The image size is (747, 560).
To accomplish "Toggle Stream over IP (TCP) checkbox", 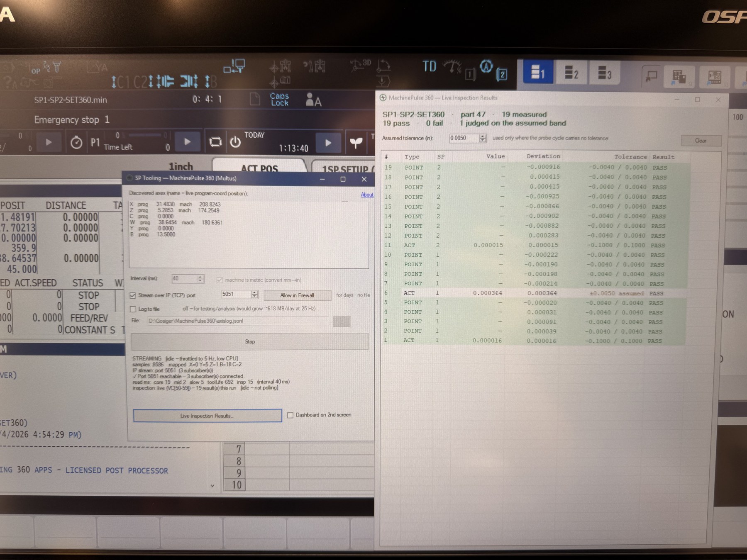I will click(133, 295).
